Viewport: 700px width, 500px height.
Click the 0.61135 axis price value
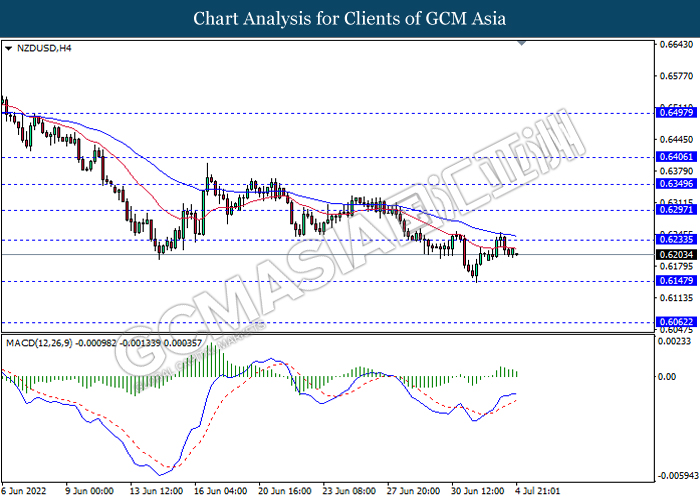click(x=676, y=297)
